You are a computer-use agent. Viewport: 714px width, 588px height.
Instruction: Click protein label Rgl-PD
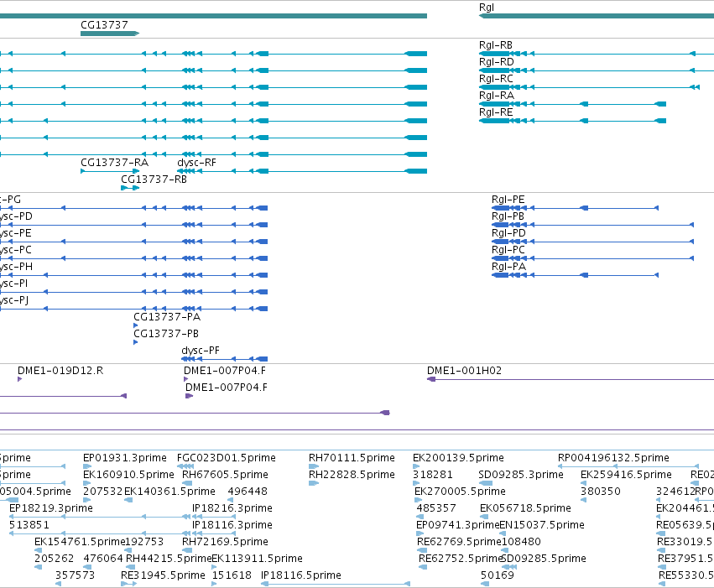coord(508,233)
